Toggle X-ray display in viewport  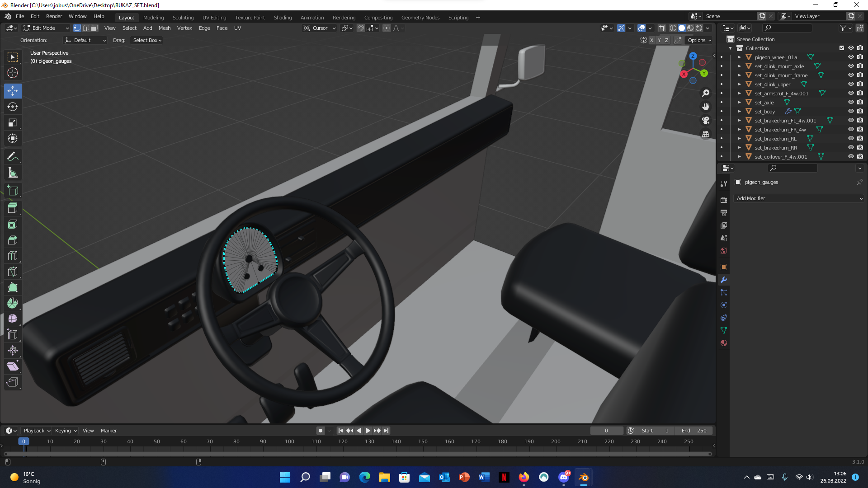(x=661, y=28)
